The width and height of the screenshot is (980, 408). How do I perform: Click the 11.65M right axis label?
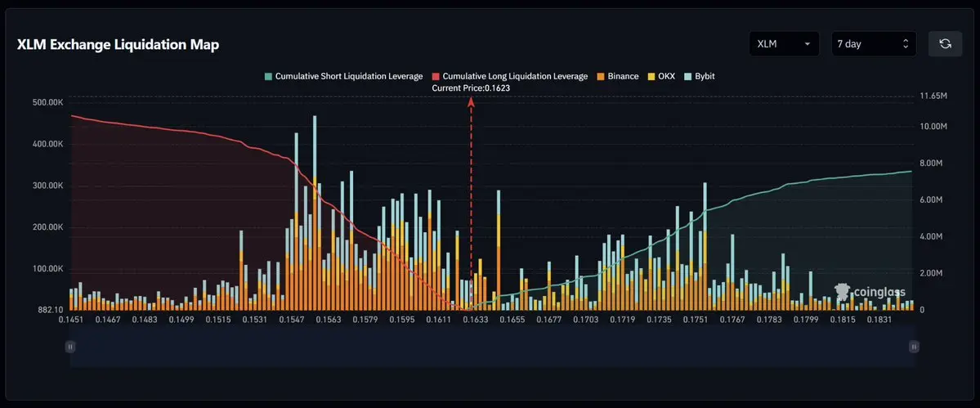[x=934, y=96]
